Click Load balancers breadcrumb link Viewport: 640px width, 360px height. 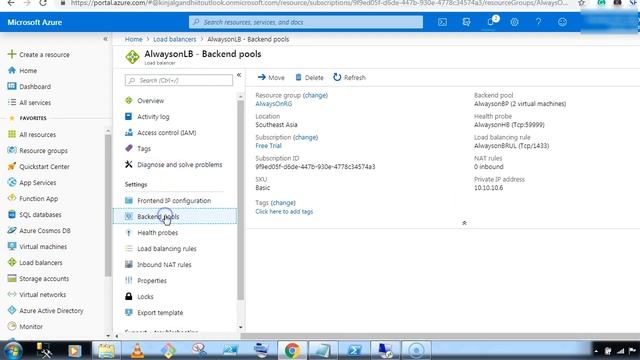tap(175, 39)
